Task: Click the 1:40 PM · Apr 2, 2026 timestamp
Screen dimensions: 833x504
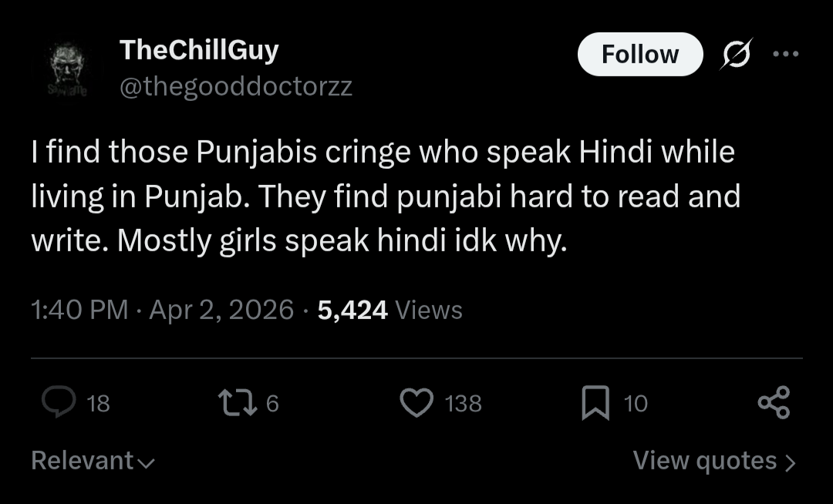Action: click(162, 311)
